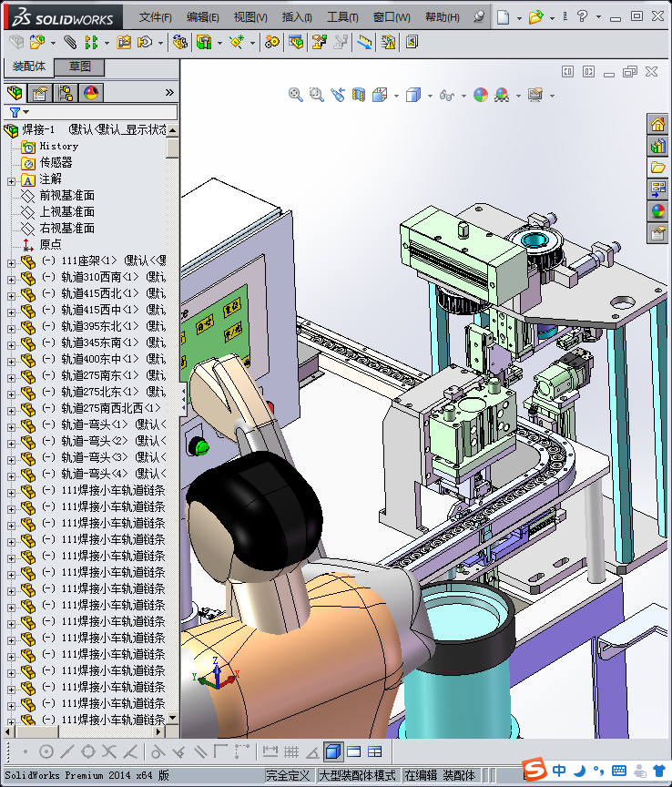Click the 完全定义 status field
The width and height of the screenshot is (672, 787).
click(288, 775)
